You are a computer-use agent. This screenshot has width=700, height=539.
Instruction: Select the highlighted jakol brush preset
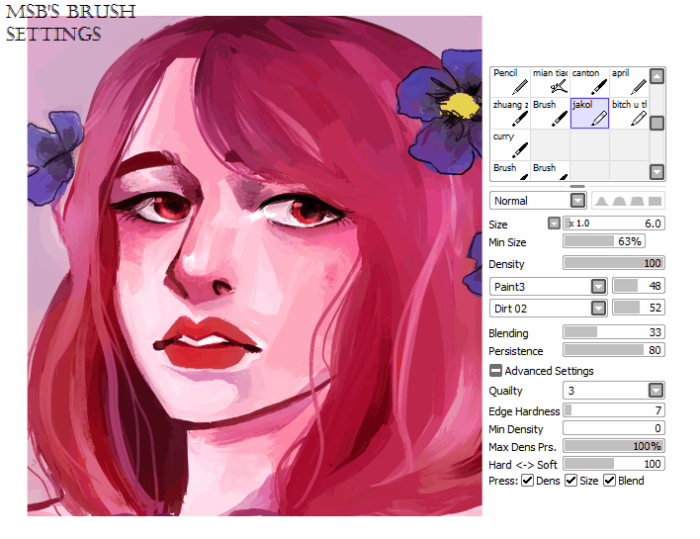(589, 113)
